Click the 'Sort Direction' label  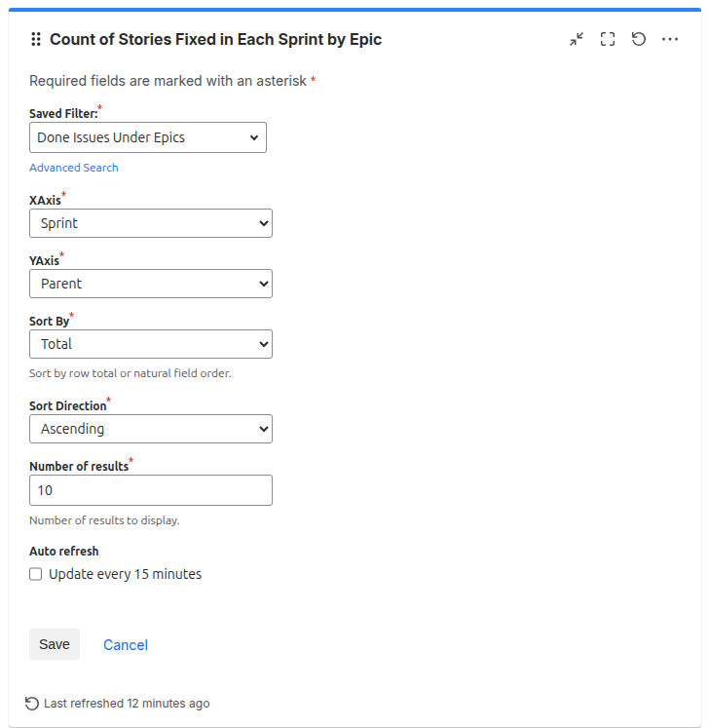tap(68, 405)
